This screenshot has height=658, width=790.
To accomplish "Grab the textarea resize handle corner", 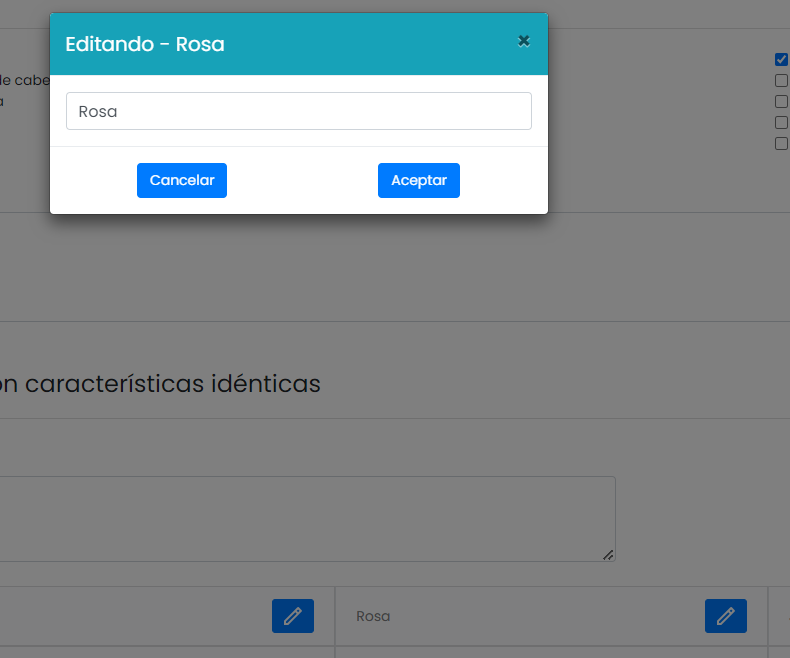I will 608,554.
